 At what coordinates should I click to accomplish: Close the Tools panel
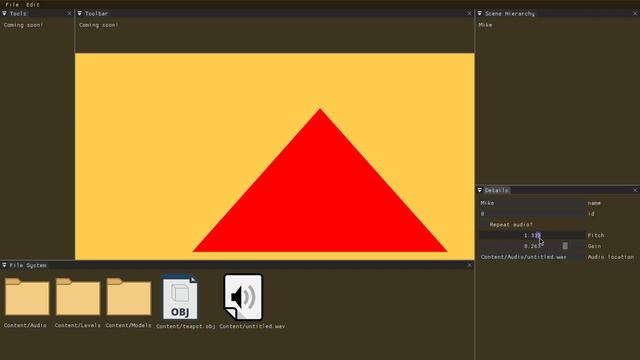point(69,13)
